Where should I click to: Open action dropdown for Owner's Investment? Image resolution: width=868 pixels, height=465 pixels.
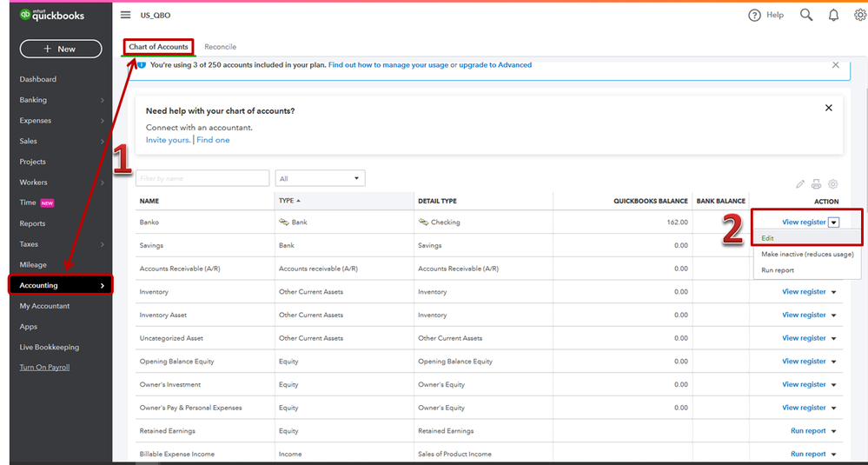[833, 385]
